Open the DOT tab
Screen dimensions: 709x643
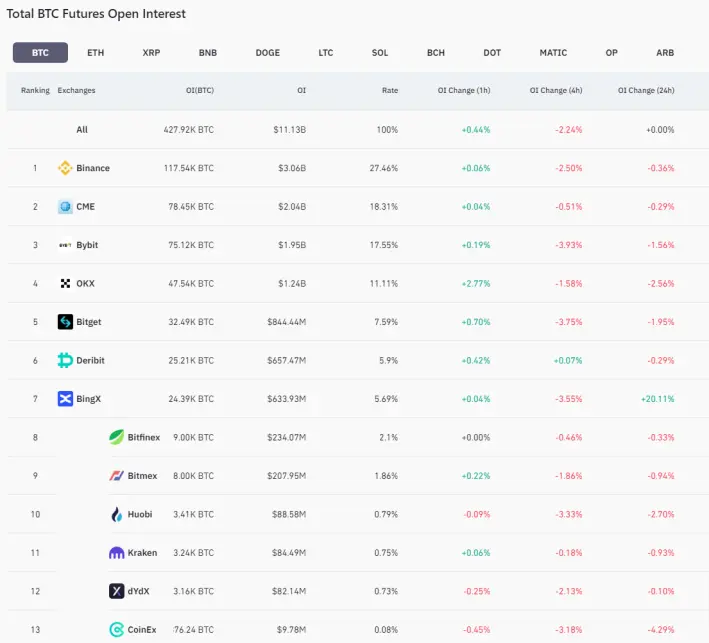click(492, 52)
